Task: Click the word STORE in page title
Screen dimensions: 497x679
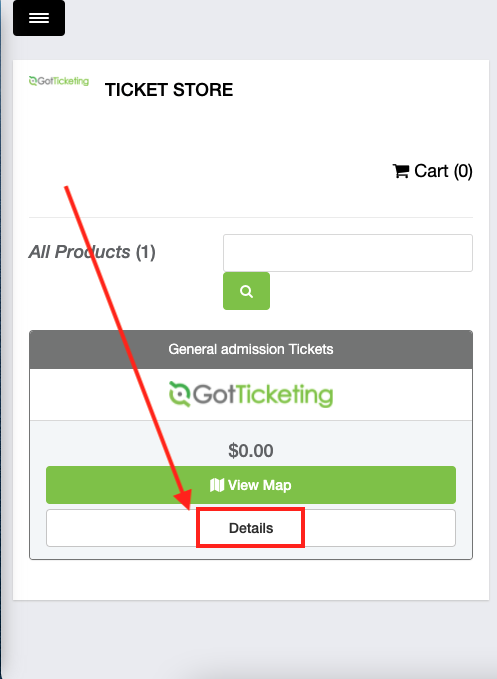Action: click(203, 90)
